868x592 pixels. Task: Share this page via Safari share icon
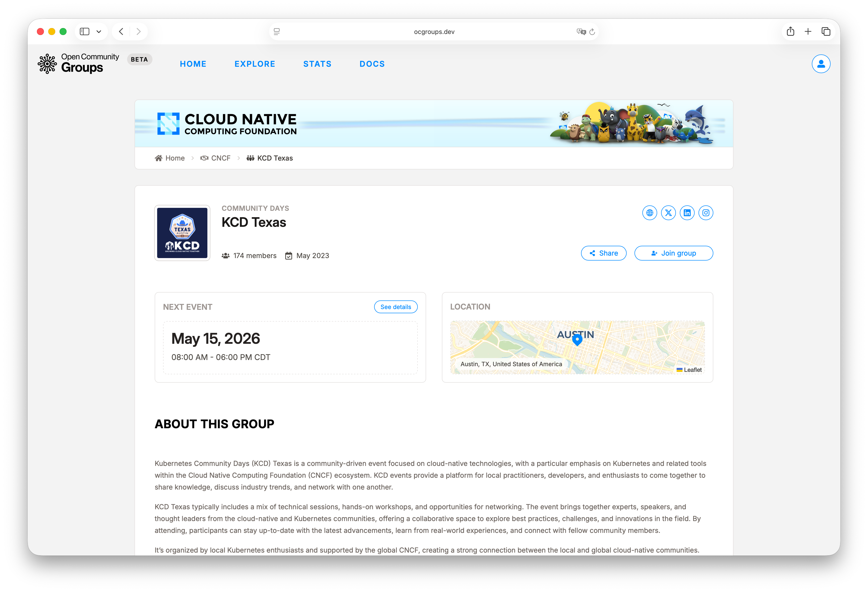[x=790, y=31]
